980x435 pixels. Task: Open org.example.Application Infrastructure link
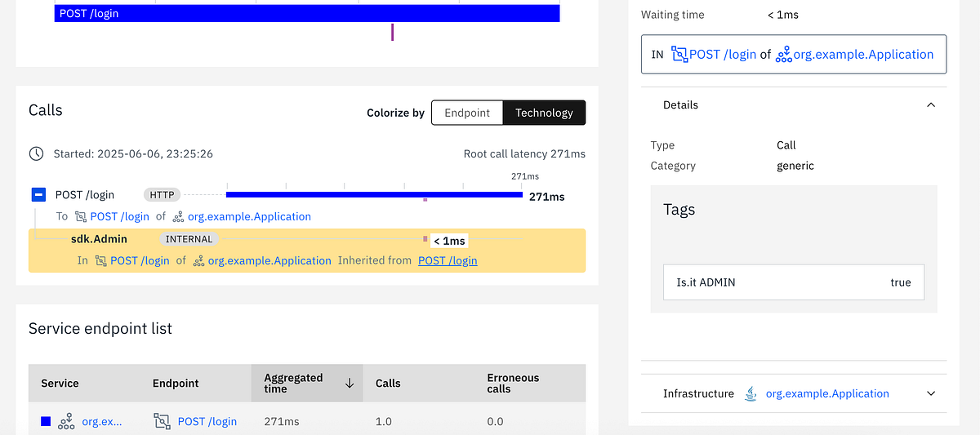pos(827,393)
